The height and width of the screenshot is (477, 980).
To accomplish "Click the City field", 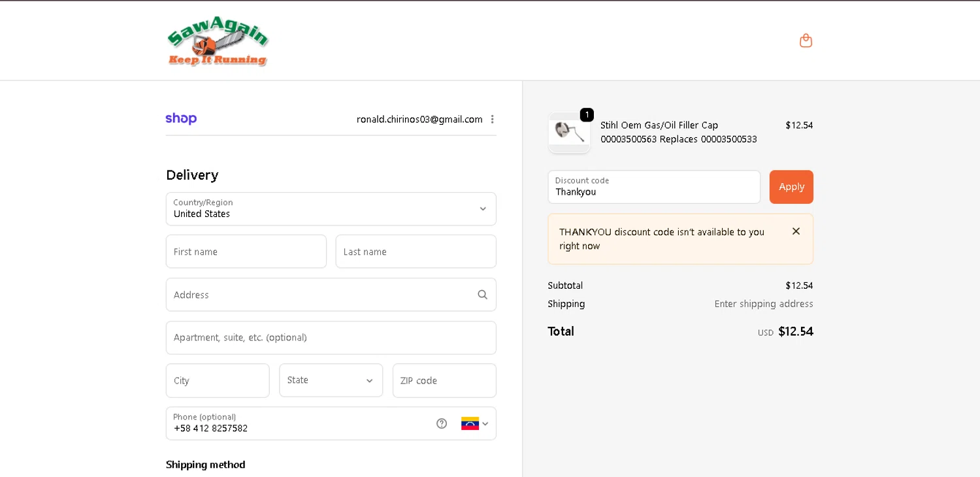I will (x=218, y=380).
